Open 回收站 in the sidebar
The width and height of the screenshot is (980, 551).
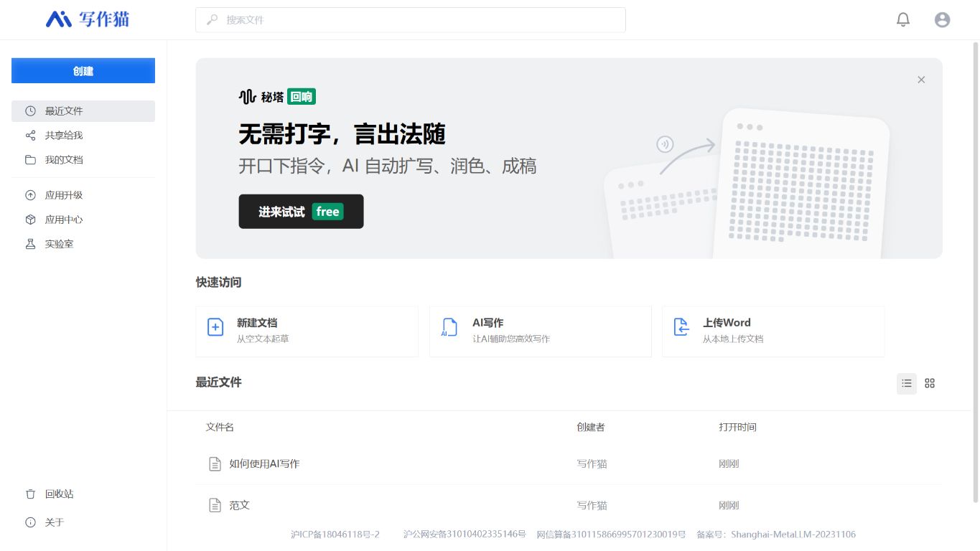83,494
